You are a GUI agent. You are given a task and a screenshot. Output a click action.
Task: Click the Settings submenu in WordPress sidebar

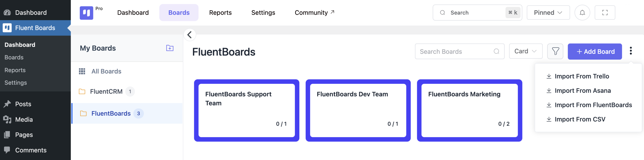pos(16,83)
